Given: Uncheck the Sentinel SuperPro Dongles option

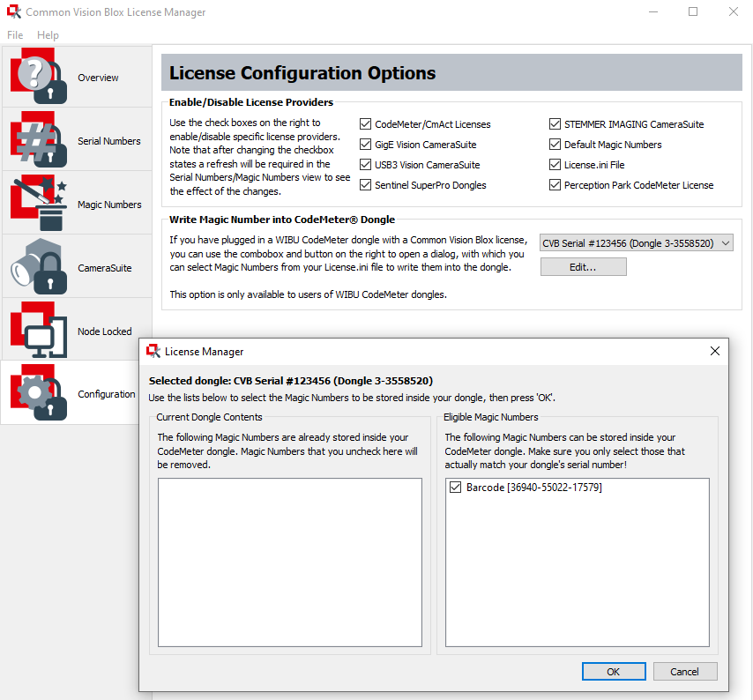Looking at the screenshot, I should [x=366, y=185].
